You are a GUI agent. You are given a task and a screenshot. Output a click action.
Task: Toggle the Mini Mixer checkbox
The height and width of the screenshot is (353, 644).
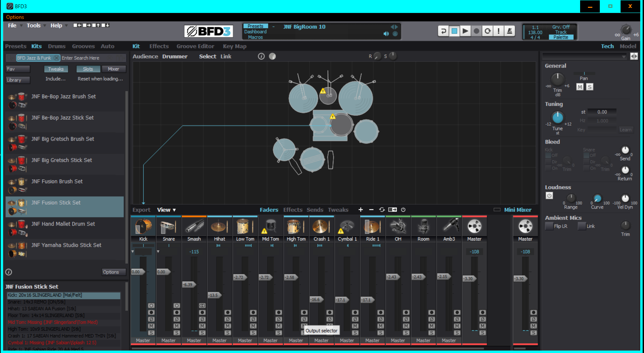coord(497,210)
